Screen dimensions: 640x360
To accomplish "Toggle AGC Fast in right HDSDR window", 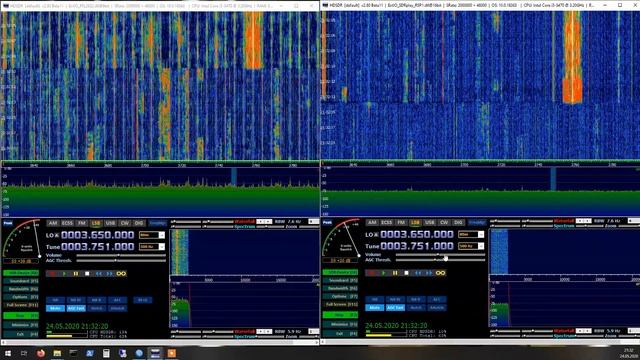I will [395, 307].
